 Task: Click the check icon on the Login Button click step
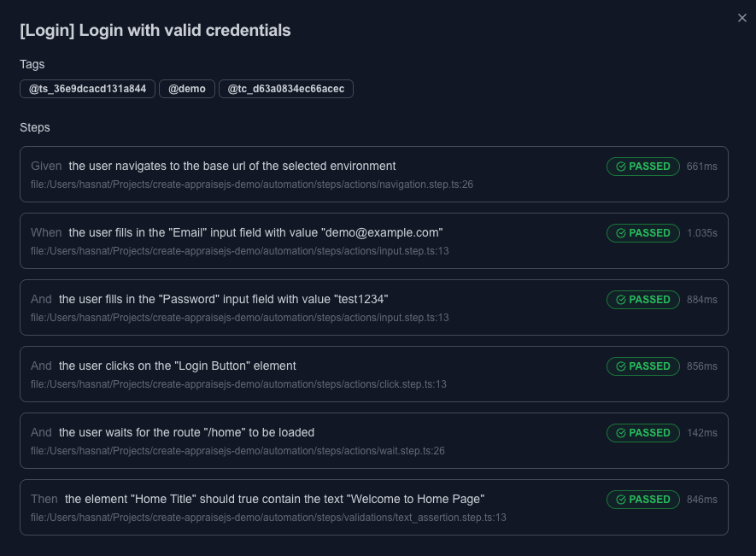[x=619, y=366]
